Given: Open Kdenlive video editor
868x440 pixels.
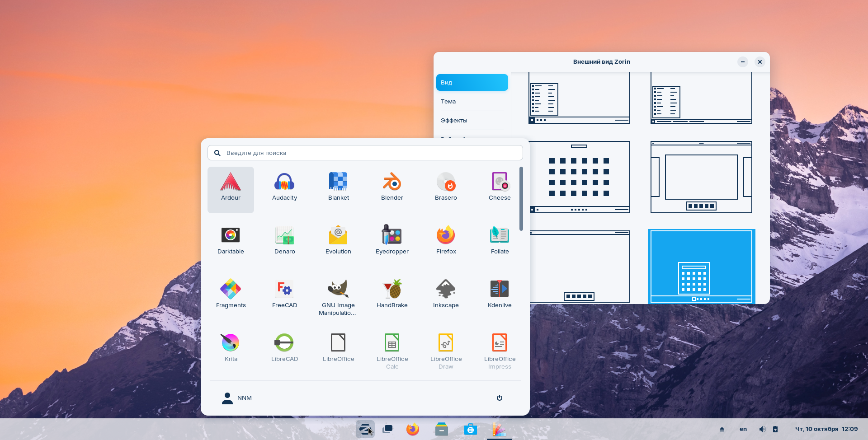Looking at the screenshot, I should click(x=500, y=297).
